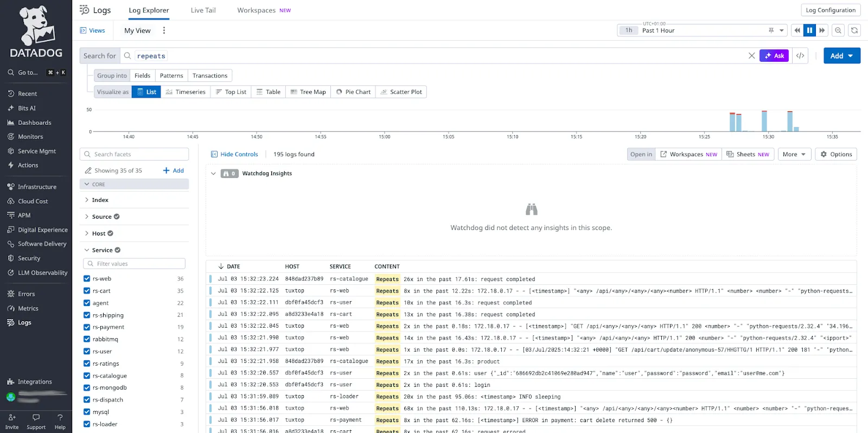Click the Datadog logo
Image resolution: width=868 pixels, height=433 pixels.
click(36, 31)
